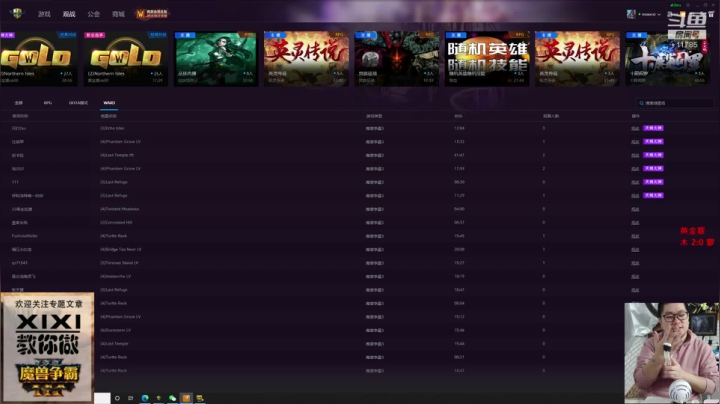Viewport: 720px width, 404px height.
Task: Select the "(4)Bridge Too Near LV" map name
Action: tap(121, 249)
